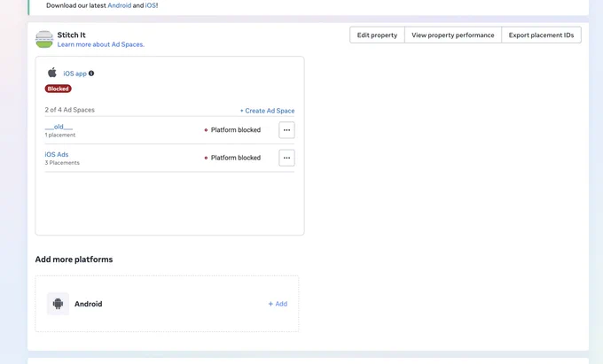Click the 1 placement text under __old__
Viewport: 603px width, 364px height.
point(60,136)
